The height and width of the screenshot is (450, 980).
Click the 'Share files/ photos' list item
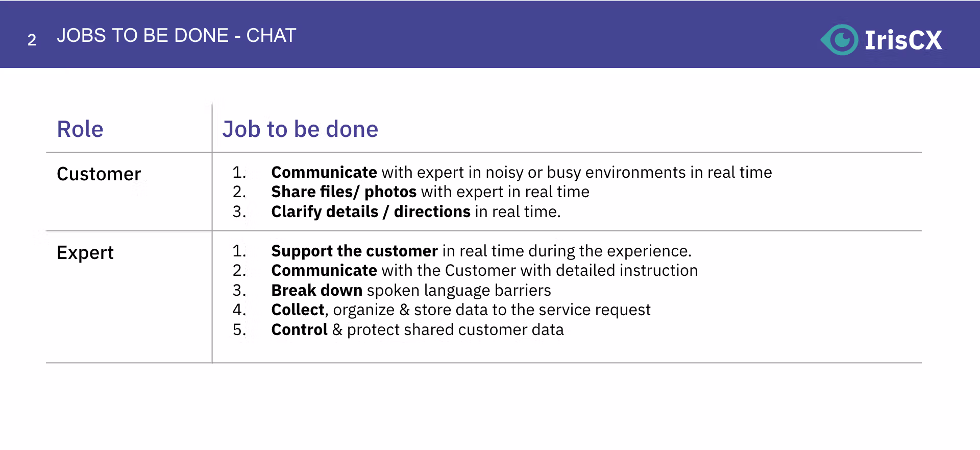(430, 192)
